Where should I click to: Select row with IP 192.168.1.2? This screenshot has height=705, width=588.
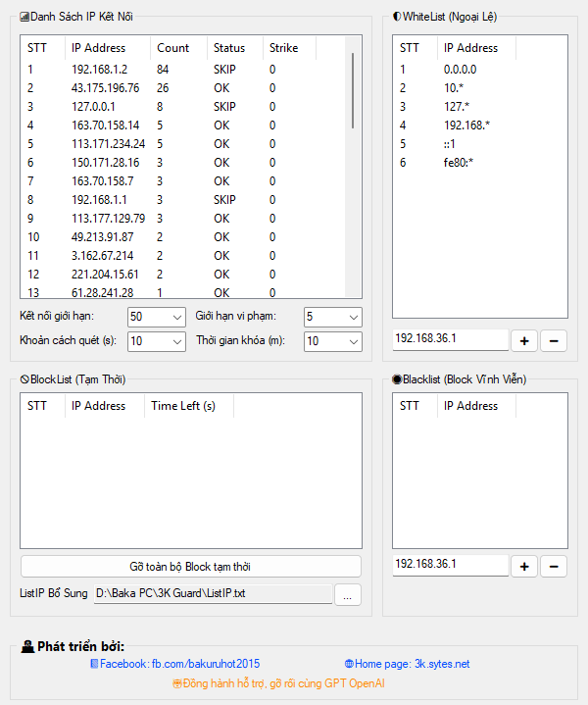coord(183,70)
